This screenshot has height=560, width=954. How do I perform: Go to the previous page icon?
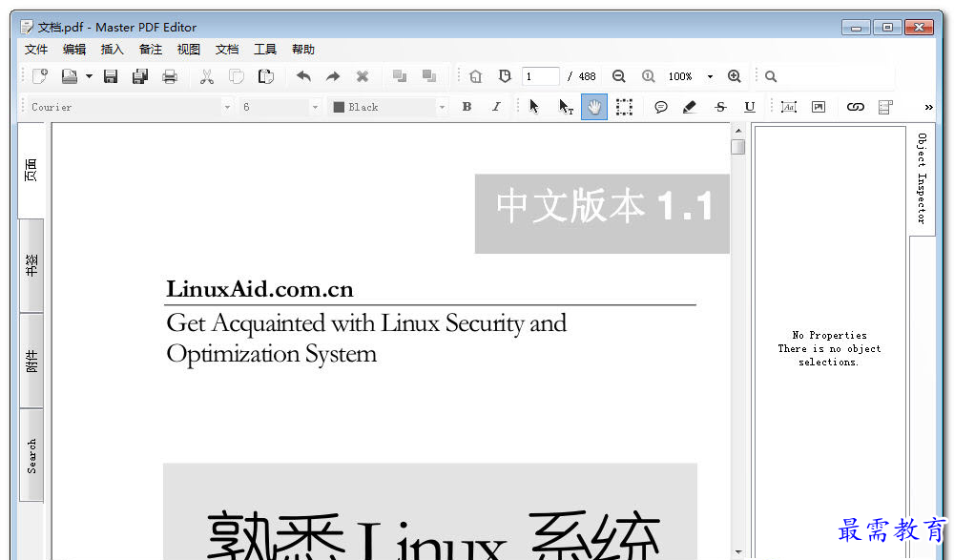[476, 76]
